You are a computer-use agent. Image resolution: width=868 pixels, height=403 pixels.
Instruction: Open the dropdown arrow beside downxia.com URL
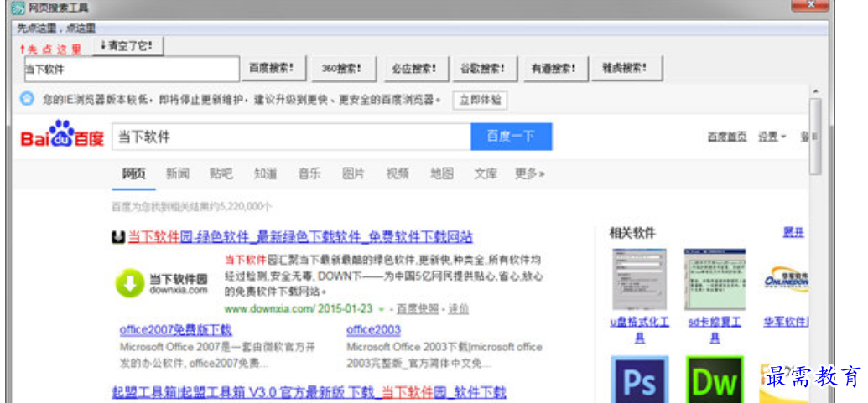(382, 309)
